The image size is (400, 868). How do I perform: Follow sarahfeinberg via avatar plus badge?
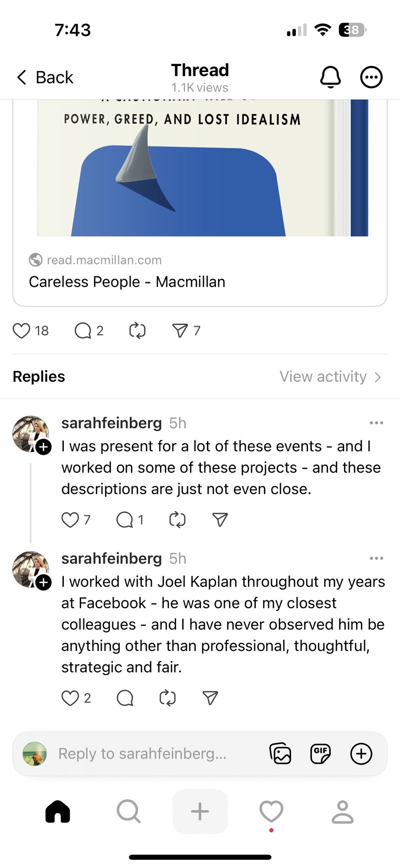pos(43,447)
